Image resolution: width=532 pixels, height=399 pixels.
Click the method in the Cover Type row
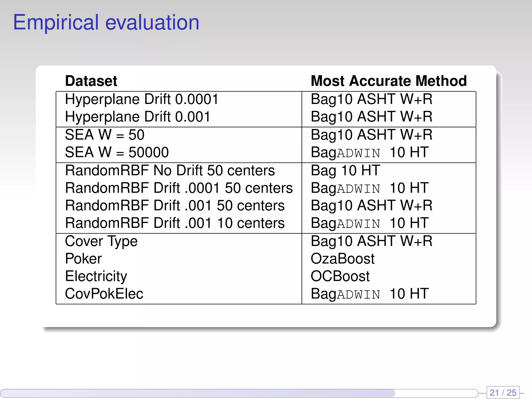[x=372, y=241]
